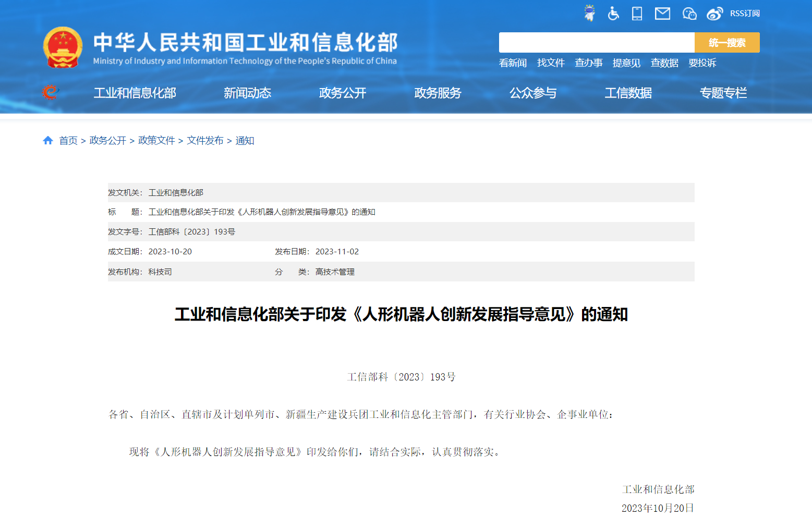
Task: Open the 政务公开 navigation menu
Action: tap(343, 93)
